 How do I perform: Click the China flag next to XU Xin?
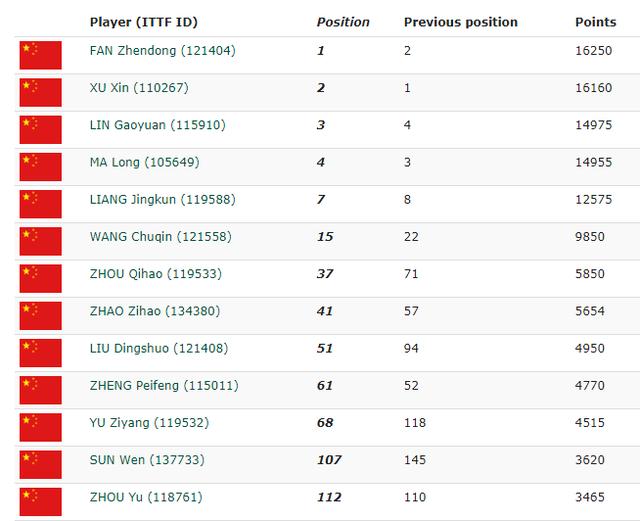[x=40, y=92]
